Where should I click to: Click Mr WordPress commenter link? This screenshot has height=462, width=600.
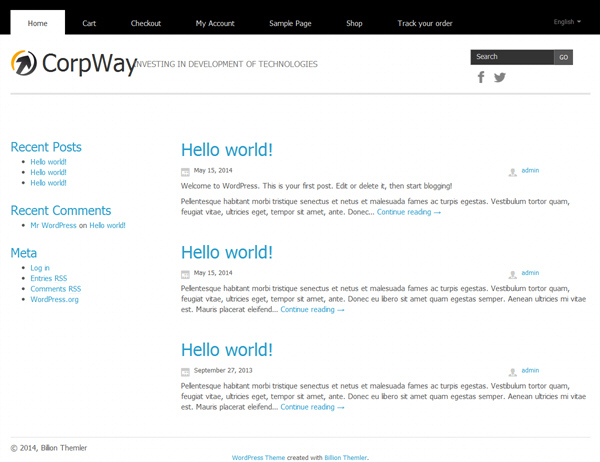54,225
